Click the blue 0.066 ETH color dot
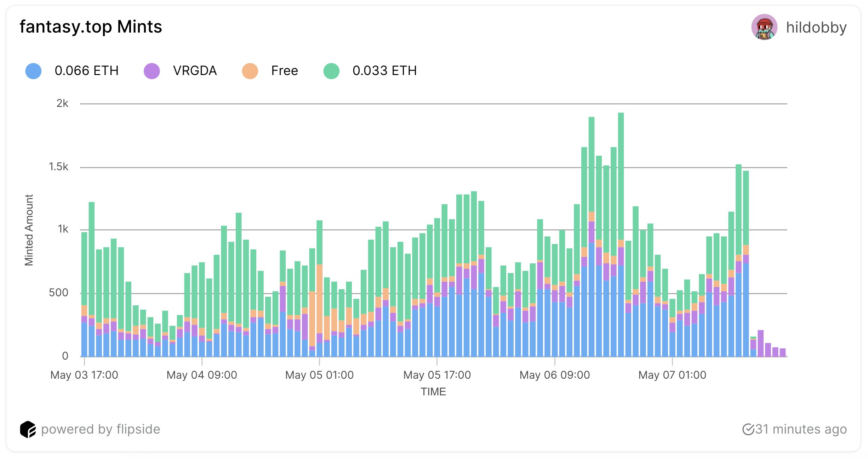 33,71
